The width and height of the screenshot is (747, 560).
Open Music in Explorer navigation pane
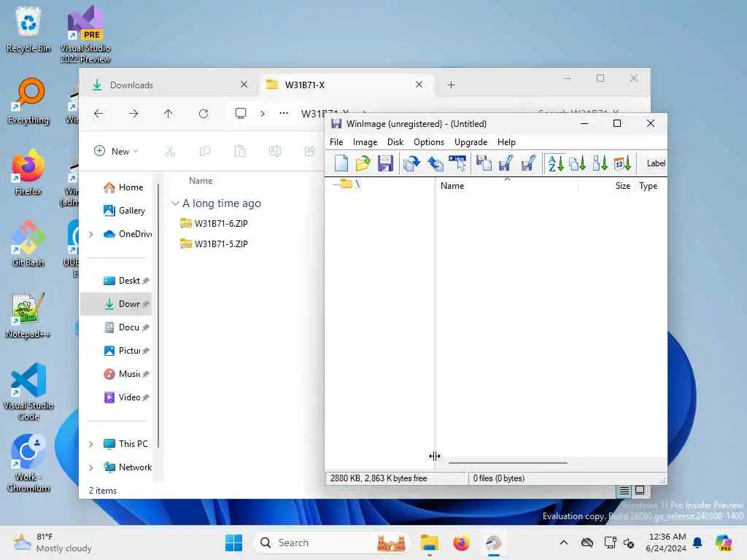click(x=123, y=374)
